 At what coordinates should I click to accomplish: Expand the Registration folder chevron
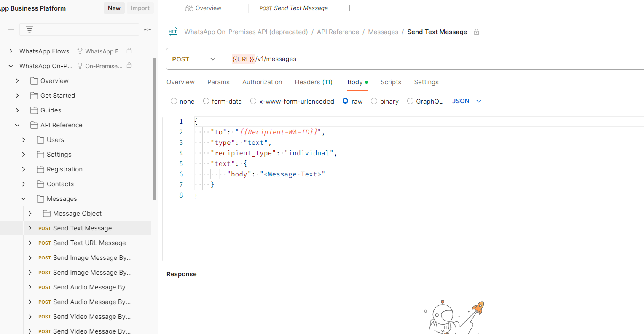click(x=24, y=169)
